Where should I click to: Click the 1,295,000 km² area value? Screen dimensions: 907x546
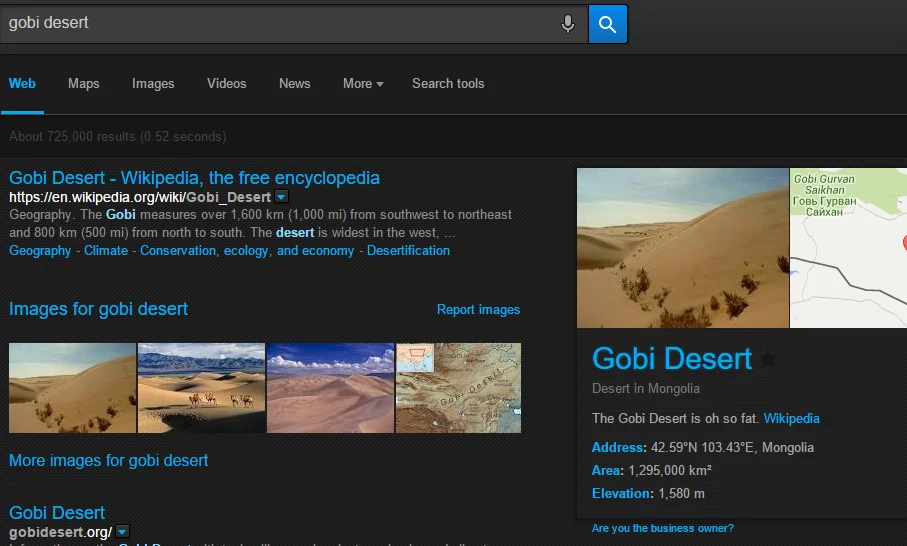click(670, 471)
